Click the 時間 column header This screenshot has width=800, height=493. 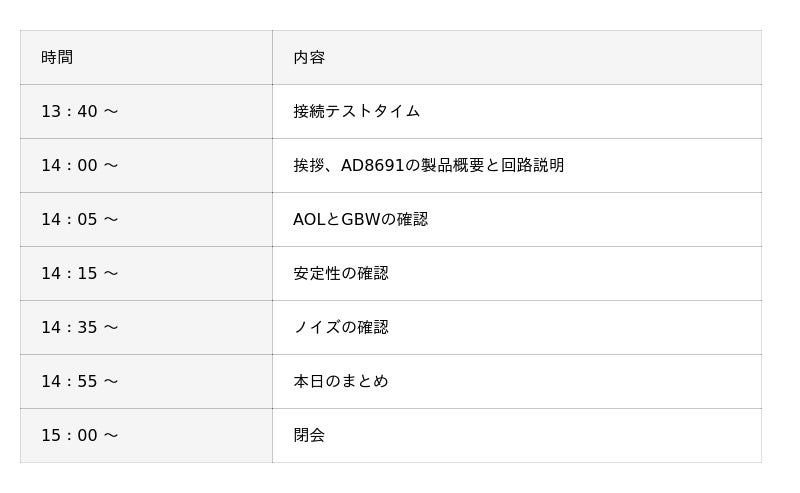(x=57, y=57)
